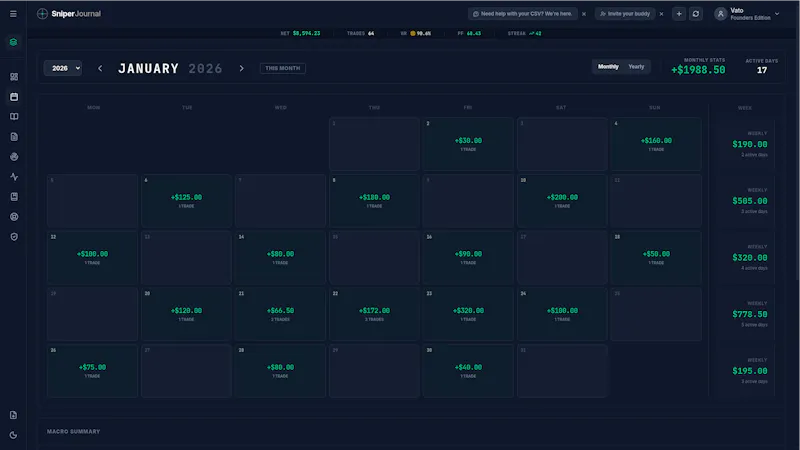Click the empty January 1 day cell
This screenshot has width=800, height=450.
pyautogui.click(x=374, y=144)
